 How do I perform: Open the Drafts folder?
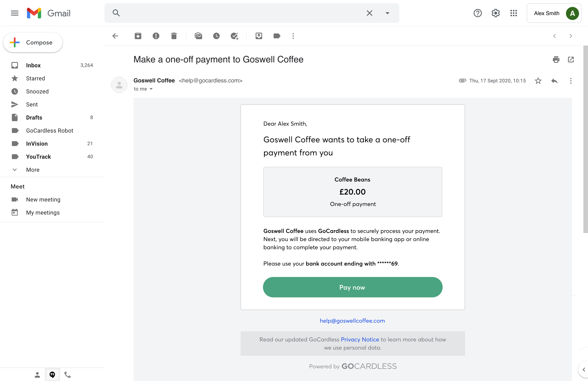pos(34,117)
